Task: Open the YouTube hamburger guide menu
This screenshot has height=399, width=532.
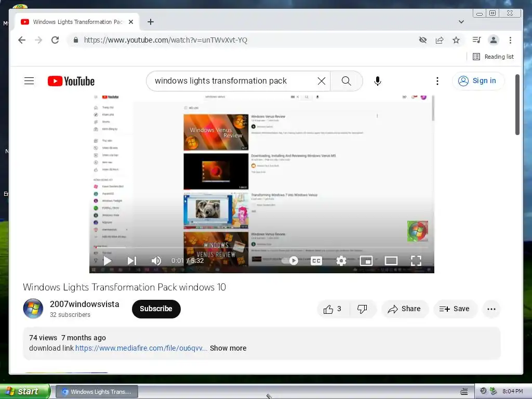Action: (29, 81)
